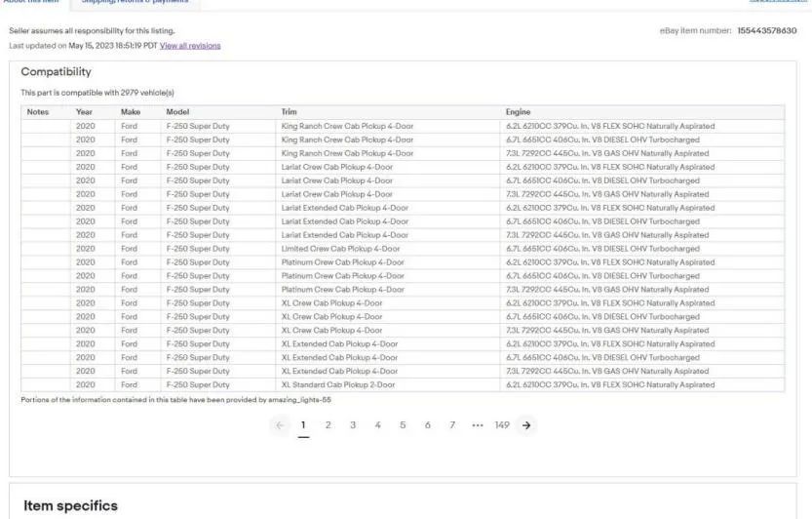Click engine cell of XL Standard Cab row
This screenshot has height=519, width=812.
click(610, 384)
